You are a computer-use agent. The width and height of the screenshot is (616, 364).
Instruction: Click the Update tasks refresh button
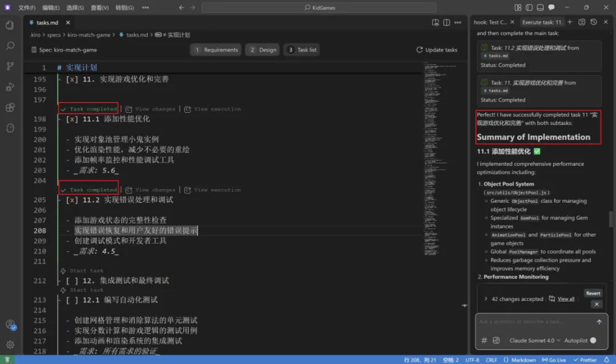(437, 50)
